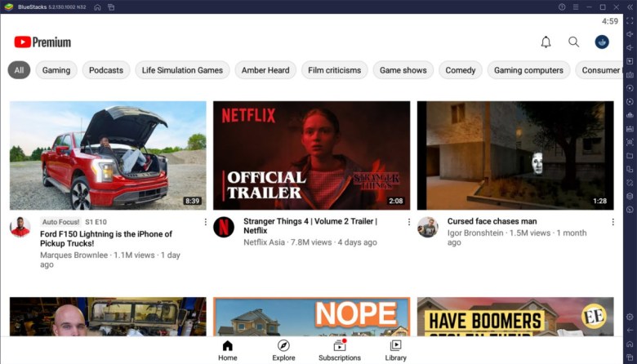Open BlueStacks hamburger menu
The image size is (637, 364).
pos(576,7)
